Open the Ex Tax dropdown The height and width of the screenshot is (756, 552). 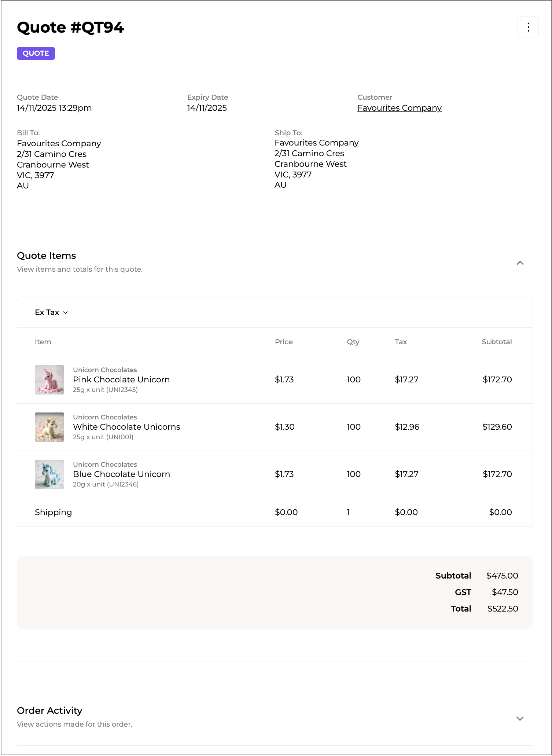pos(51,312)
